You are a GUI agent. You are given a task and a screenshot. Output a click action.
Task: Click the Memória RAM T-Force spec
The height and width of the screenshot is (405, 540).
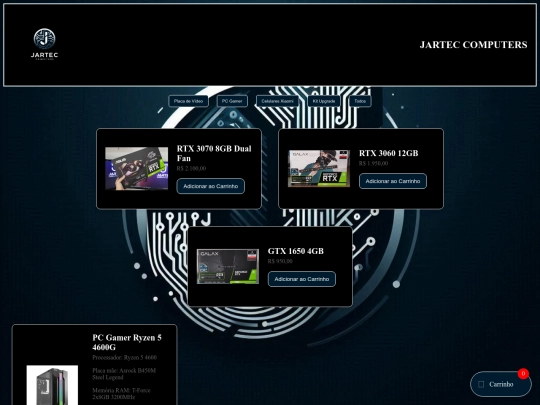(122, 394)
